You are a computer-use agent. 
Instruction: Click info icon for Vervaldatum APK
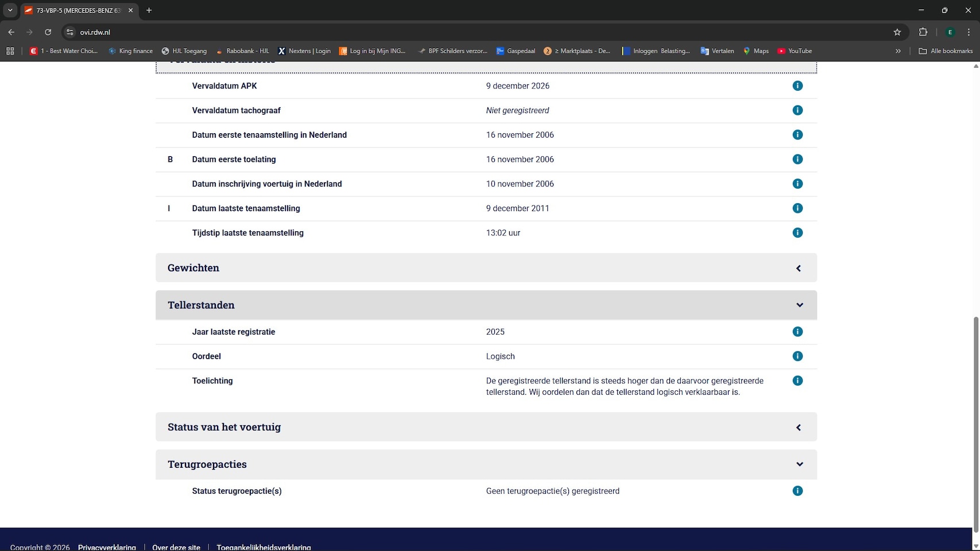(x=797, y=86)
